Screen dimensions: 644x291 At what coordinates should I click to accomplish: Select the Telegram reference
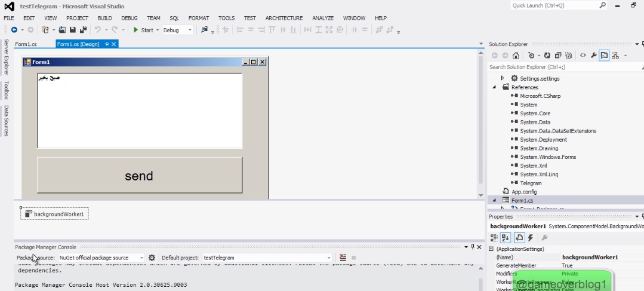531,183
